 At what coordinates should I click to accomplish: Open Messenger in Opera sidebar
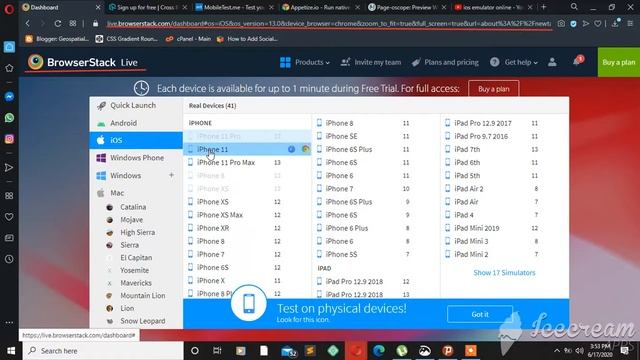coord(9,97)
